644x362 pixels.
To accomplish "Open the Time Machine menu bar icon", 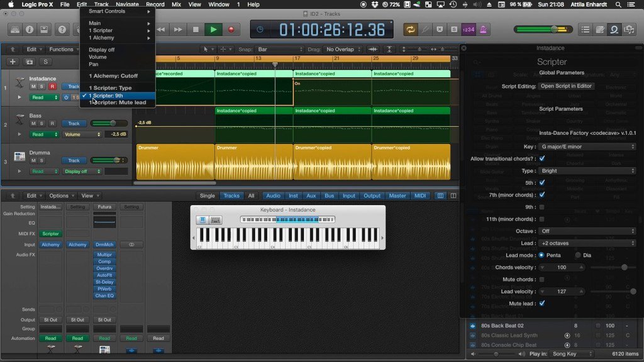I will tap(453, 4).
